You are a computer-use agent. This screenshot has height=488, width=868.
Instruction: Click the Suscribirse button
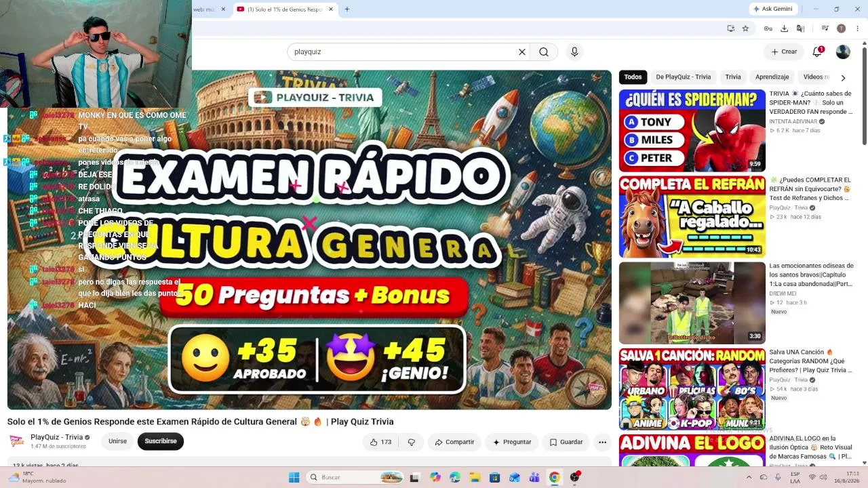coord(161,441)
